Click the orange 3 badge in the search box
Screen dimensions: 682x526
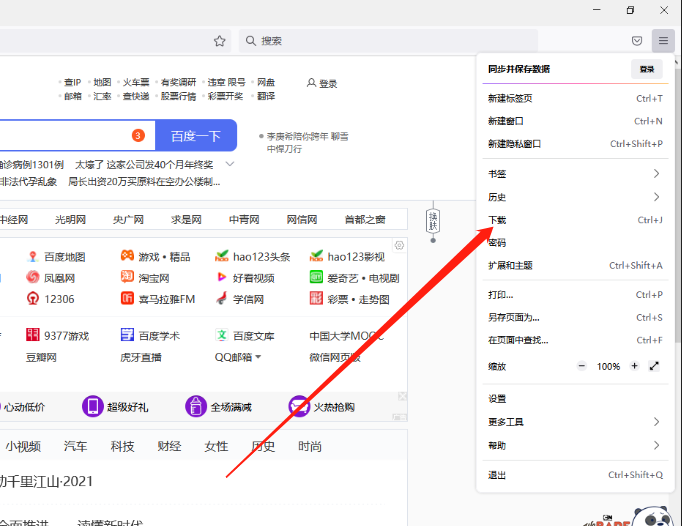(138, 136)
